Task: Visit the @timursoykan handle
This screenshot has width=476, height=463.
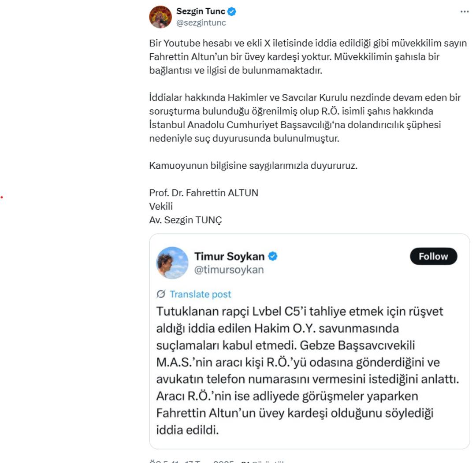Action: (x=229, y=270)
